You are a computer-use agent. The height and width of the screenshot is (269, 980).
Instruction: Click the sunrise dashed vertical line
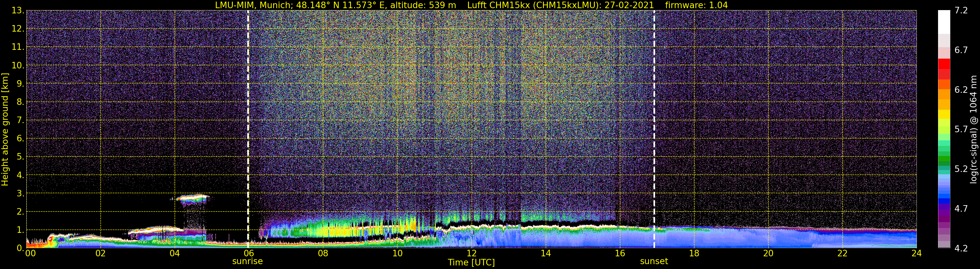pos(248,129)
